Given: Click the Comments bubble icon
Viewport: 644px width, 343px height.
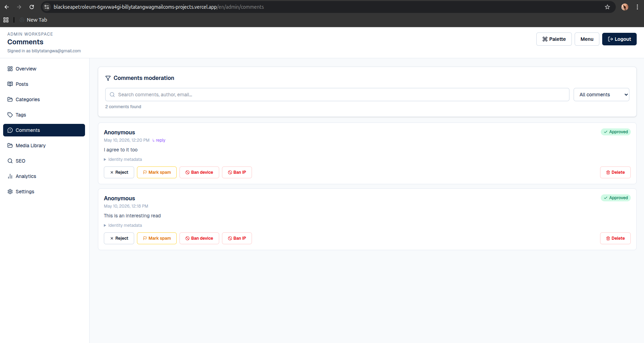Looking at the screenshot, I should click(10, 130).
